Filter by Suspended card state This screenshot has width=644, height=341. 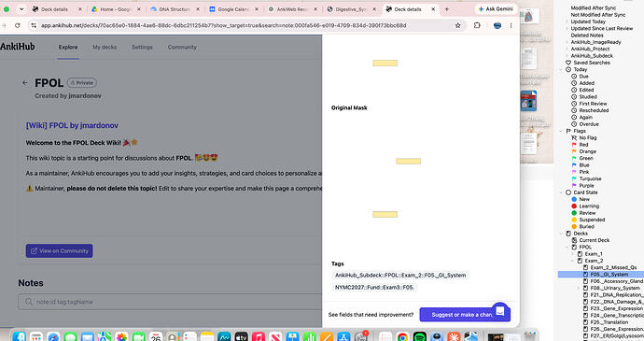click(592, 220)
